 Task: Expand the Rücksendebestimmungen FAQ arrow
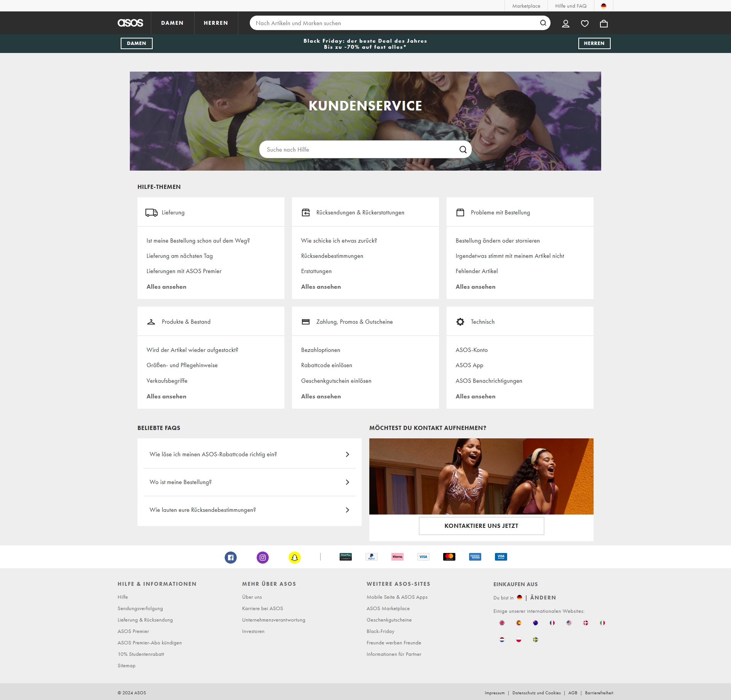(x=347, y=510)
